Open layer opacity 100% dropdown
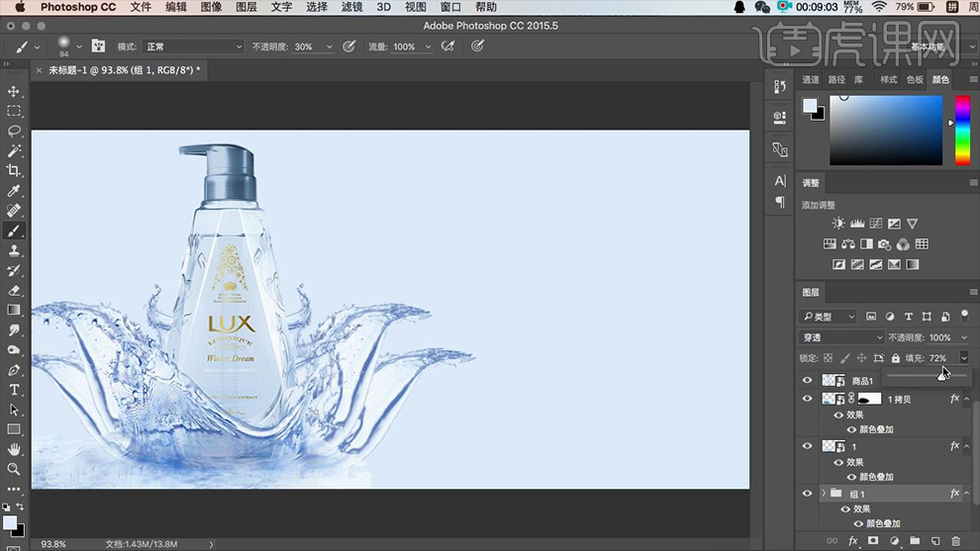Viewport: 980px width, 551px height. coord(964,337)
